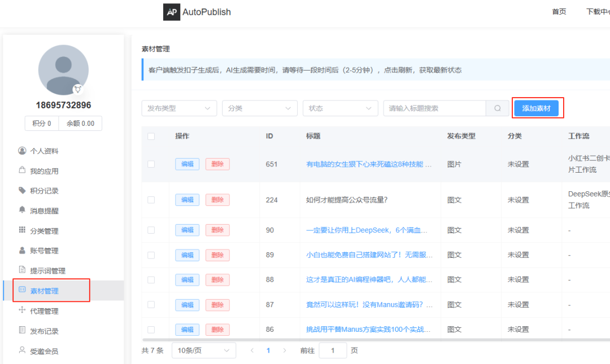
Task: Open 积分记录 in the sidebar
Action: pyautogui.click(x=45, y=191)
